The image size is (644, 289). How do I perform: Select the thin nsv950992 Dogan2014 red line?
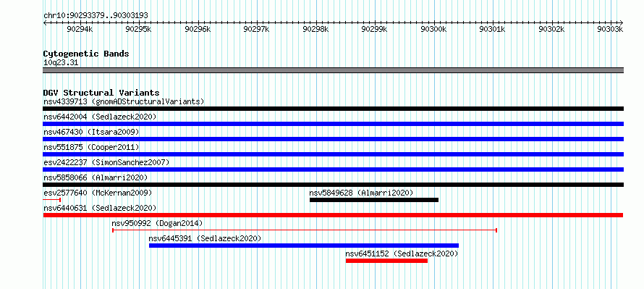click(305, 230)
